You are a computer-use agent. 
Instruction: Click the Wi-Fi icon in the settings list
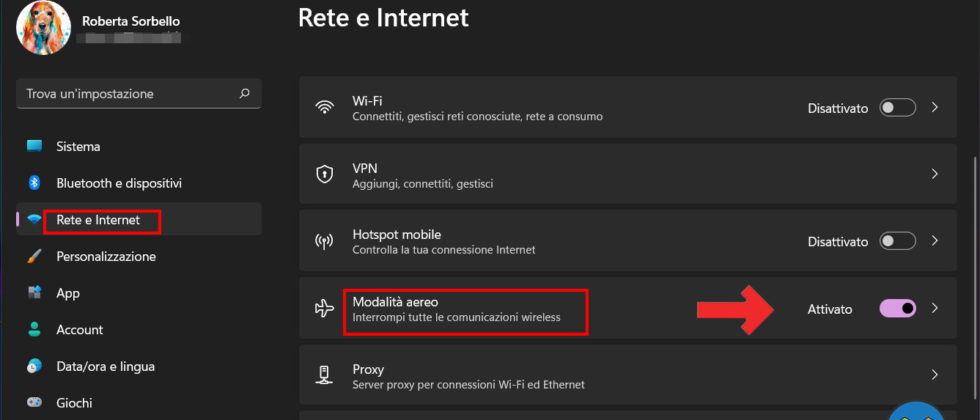point(324,108)
